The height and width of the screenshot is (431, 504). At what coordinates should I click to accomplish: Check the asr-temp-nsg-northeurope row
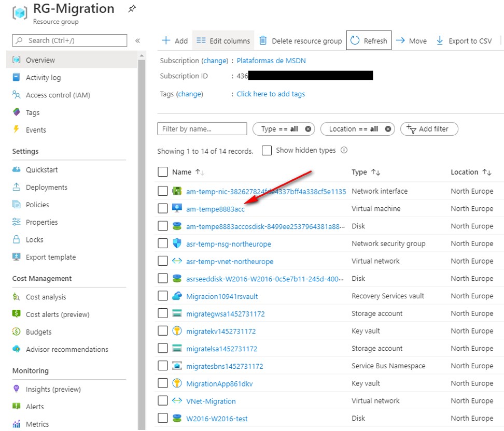[x=163, y=243]
